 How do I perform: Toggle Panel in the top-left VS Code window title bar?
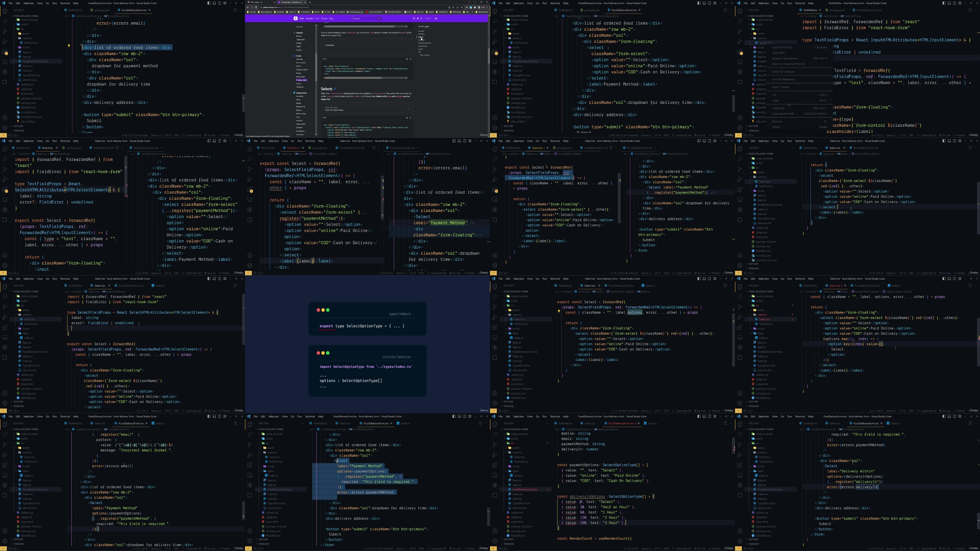point(214,3)
